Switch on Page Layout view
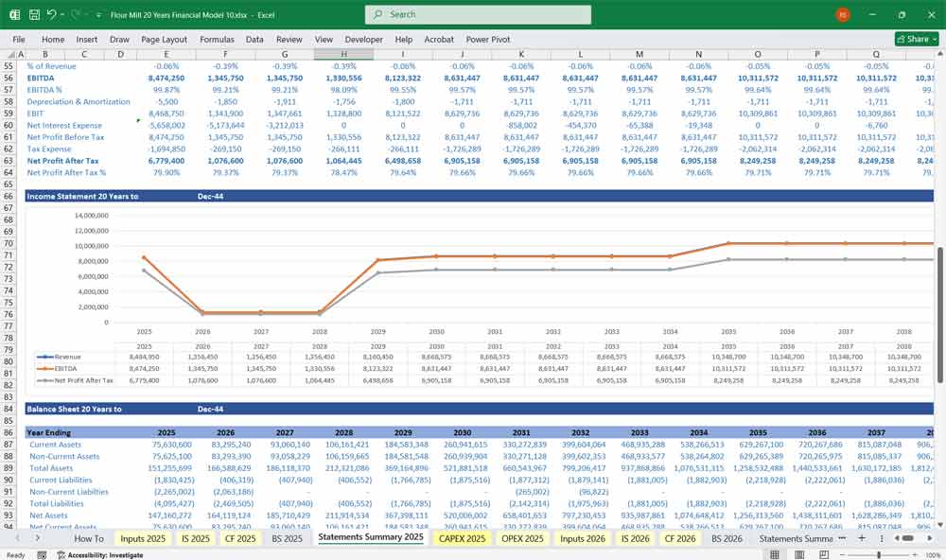The image size is (946, 560). tap(798, 553)
